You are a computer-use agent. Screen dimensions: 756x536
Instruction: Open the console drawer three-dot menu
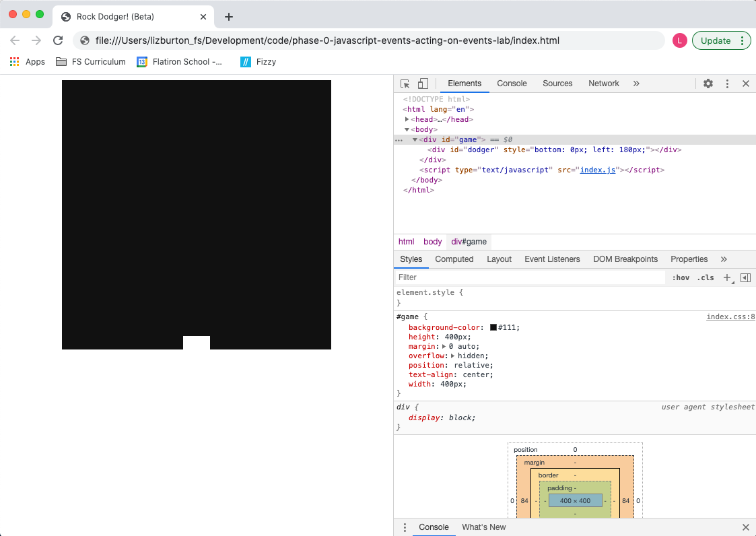(x=405, y=527)
